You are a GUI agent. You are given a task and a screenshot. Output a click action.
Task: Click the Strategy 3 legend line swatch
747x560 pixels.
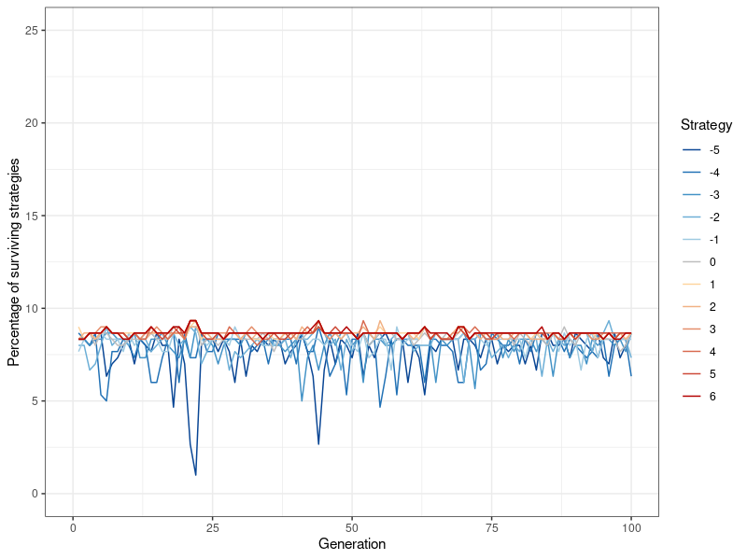click(x=692, y=329)
